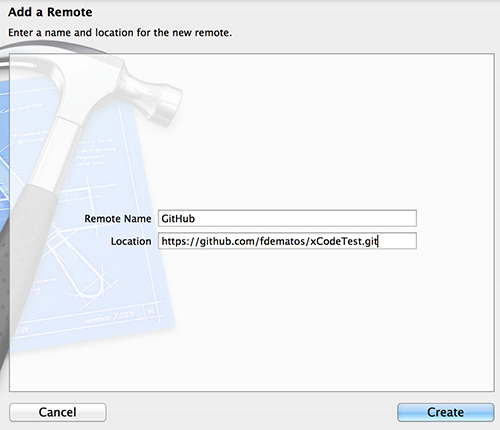Focus the Location URL input field
Screen dimensions: 500x430
(x=287, y=241)
